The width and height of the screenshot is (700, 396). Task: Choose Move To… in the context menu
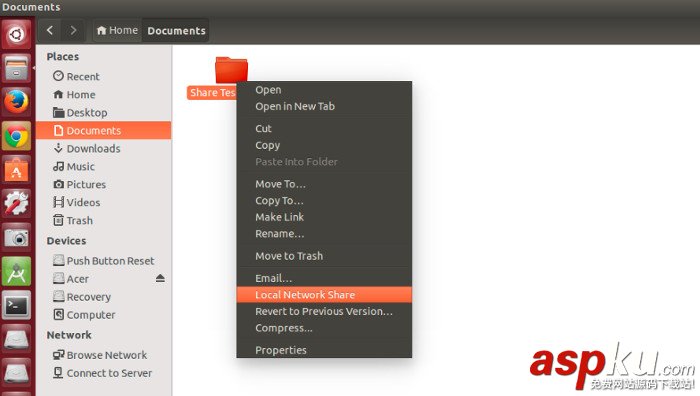point(324,184)
